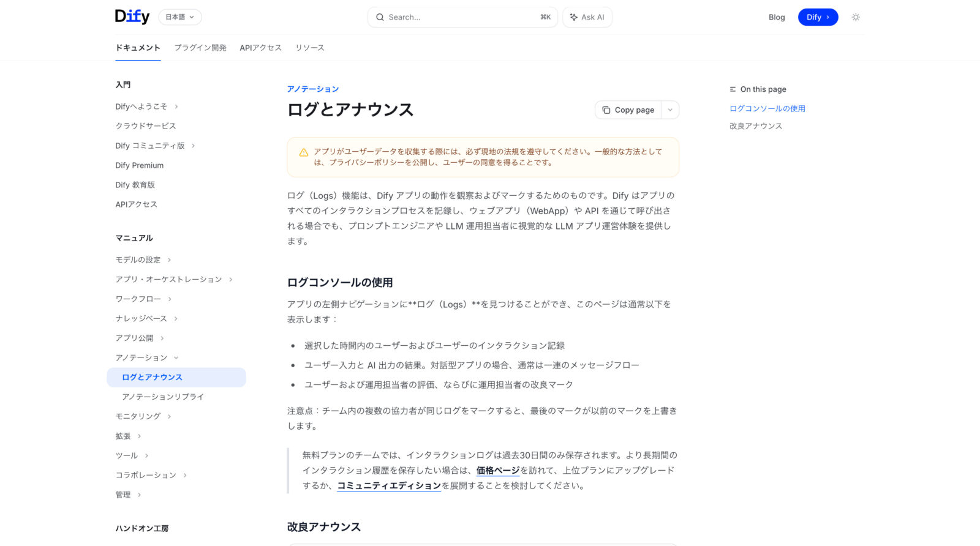Collapse アノテーション section chevron

[x=176, y=357]
